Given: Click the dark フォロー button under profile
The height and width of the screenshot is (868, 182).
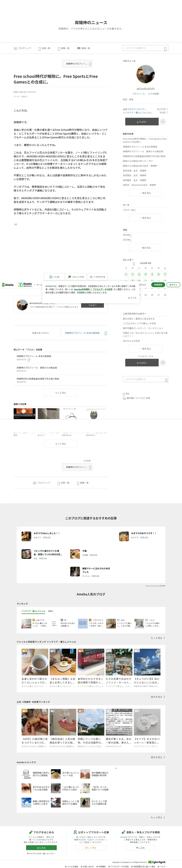Looking at the screenshot, I should tap(142, 122).
